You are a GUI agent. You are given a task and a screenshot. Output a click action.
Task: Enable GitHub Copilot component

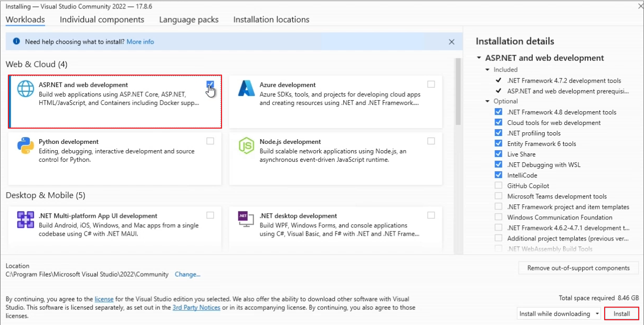(x=498, y=185)
